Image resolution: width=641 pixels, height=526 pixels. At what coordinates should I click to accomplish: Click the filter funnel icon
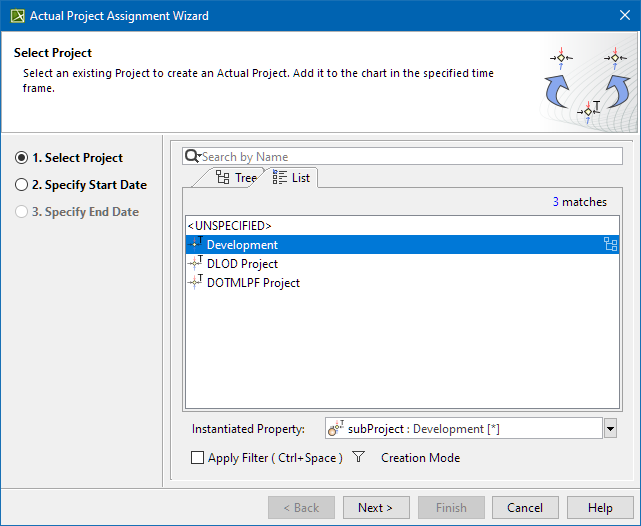click(x=359, y=458)
